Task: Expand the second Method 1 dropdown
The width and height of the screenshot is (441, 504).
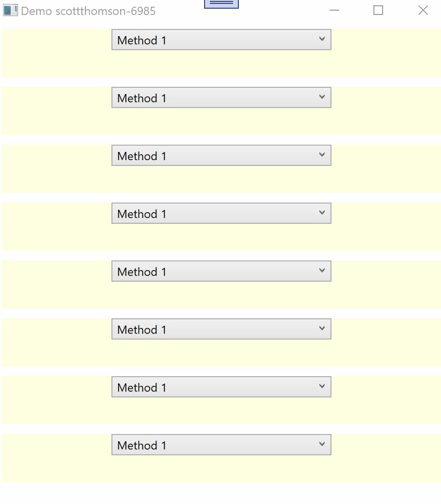Action: pos(221,97)
